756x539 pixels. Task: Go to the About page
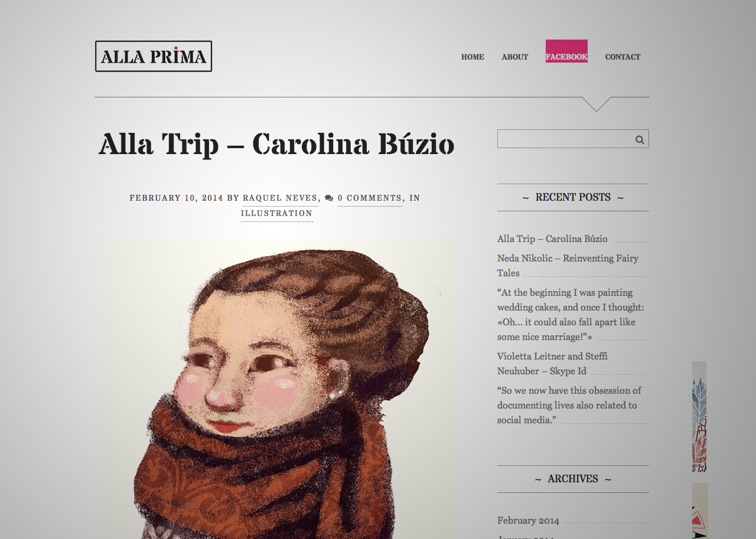(515, 57)
